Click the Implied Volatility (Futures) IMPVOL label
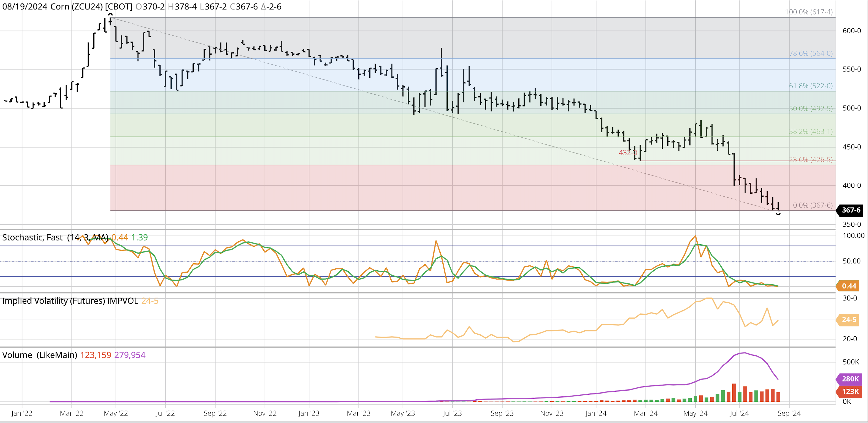 [x=70, y=301]
